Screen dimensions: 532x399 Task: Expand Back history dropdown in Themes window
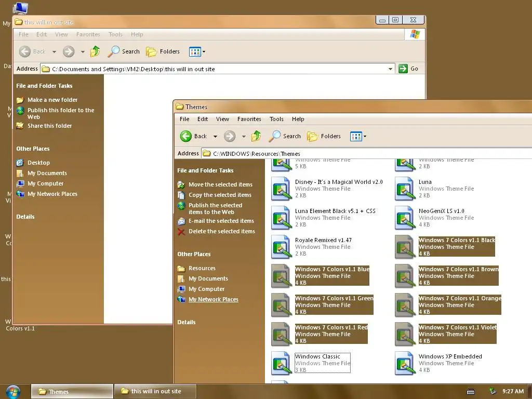215,137
